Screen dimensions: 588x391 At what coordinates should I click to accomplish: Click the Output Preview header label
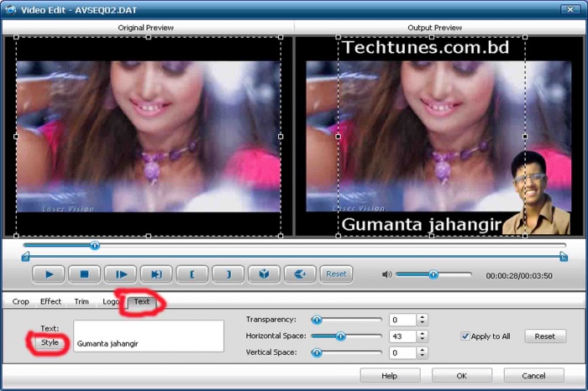coord(434,28)
